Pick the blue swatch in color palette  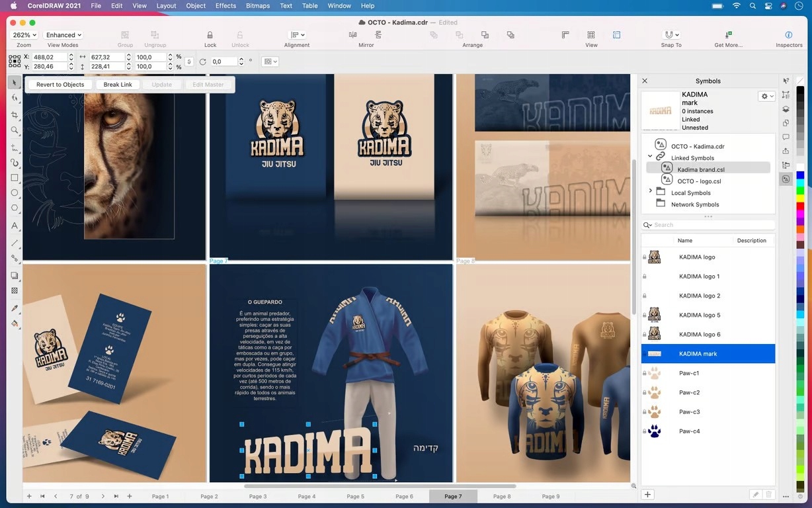coord(800,175)
